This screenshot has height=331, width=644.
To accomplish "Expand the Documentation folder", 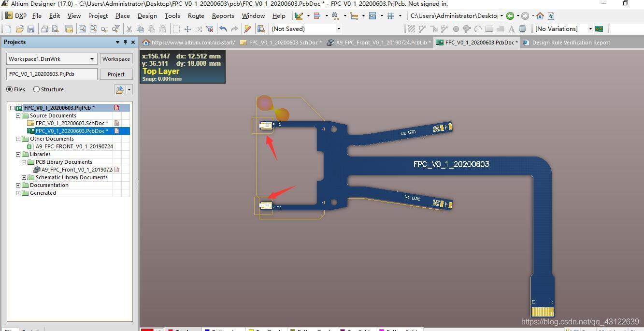I will (x=18, y=185).
